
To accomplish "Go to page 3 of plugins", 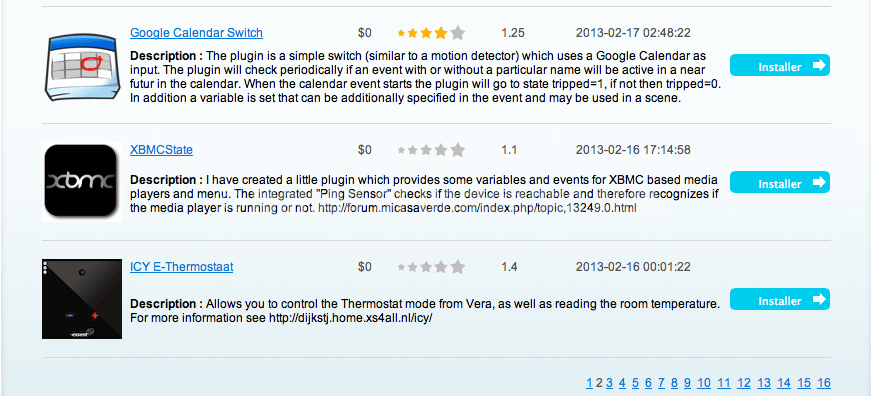I will [x=609, y=383].
